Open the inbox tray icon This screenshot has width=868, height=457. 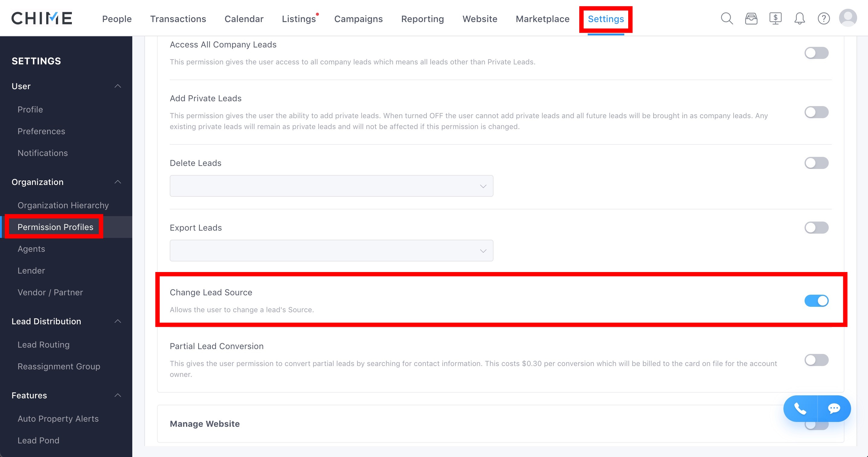(751, 18)
